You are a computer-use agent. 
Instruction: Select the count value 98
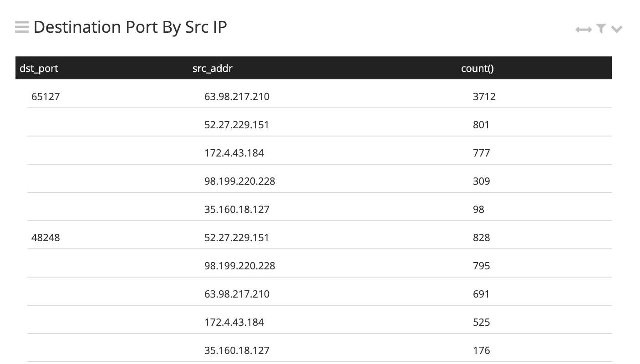click(x=478, y=209)
